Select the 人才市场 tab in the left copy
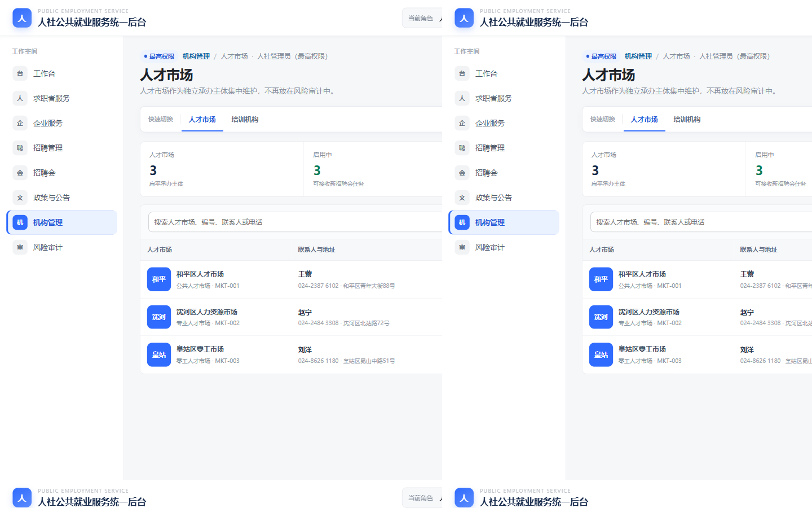The height and width of the screenshot is (508, 812). click(202, 120)
